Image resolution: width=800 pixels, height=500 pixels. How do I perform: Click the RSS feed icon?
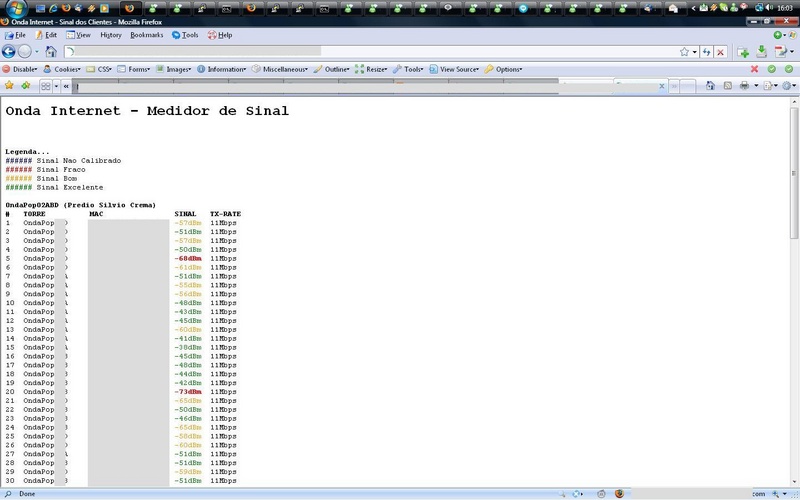coord(728,86)
